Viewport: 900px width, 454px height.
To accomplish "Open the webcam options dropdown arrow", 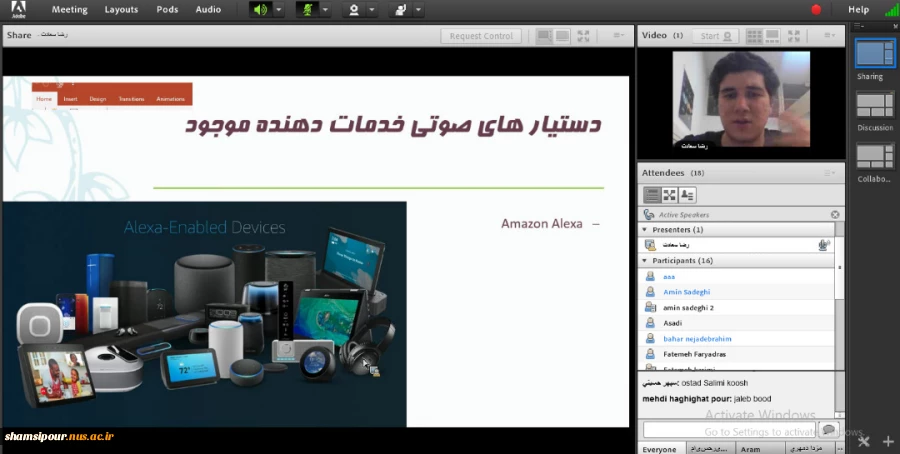I will (x=371, y=10).
